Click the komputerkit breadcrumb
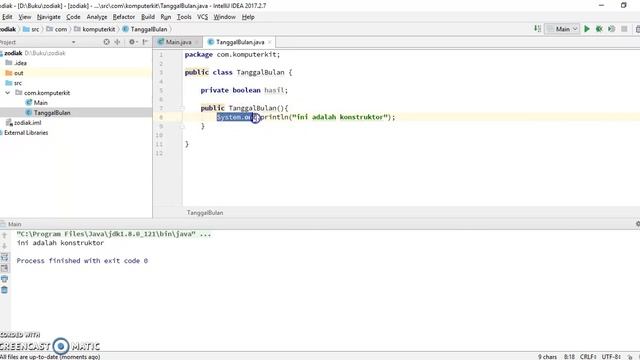 tap(95, 29)
